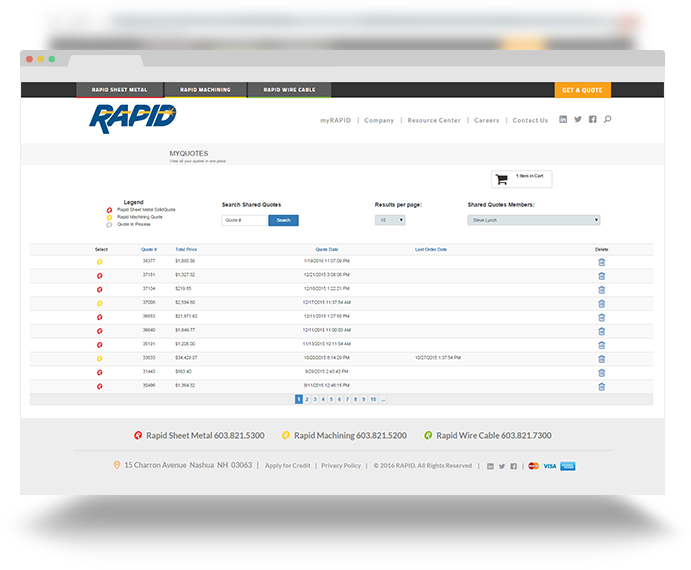Select the red icon for quote 36653
Viewport: 691px width, 570px height.
[100, 317]
